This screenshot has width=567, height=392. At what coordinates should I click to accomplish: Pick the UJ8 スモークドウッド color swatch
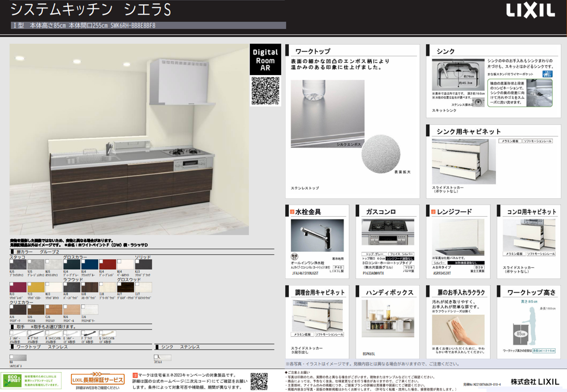[90, 287]
